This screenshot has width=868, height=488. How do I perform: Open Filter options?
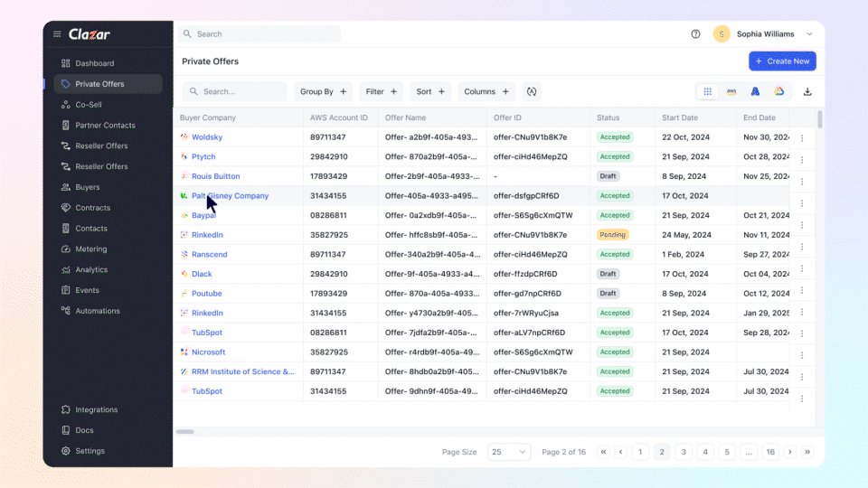pyautogui.click(x=382, y=92)
